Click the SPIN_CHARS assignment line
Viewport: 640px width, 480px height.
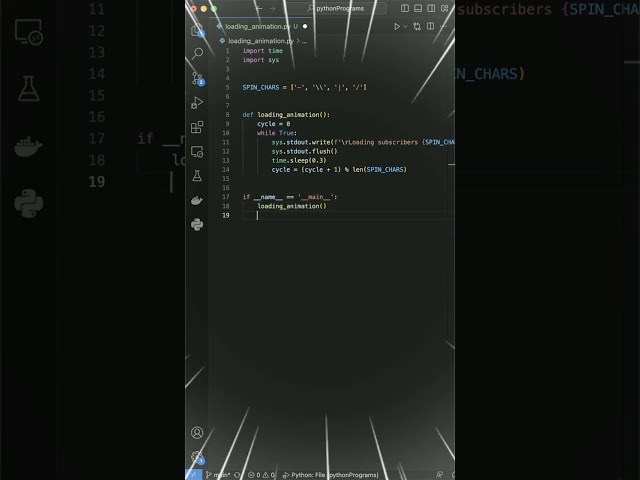(x=304, y=87)
